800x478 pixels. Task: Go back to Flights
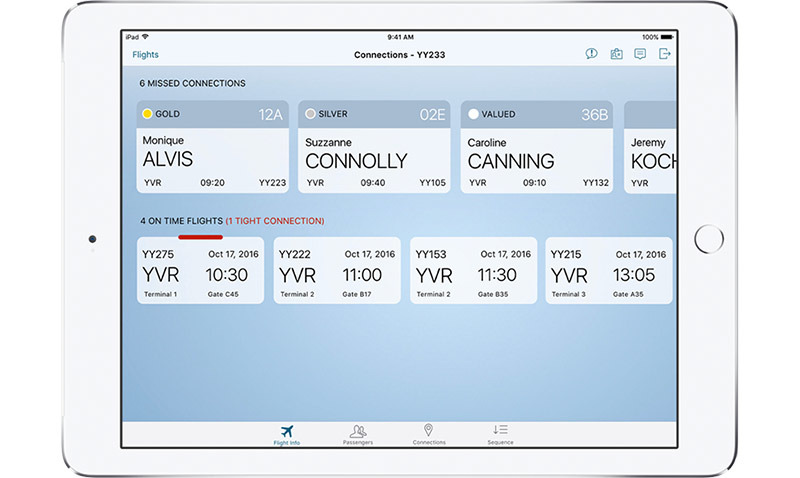pyautogui.click(x=145, y=55)
